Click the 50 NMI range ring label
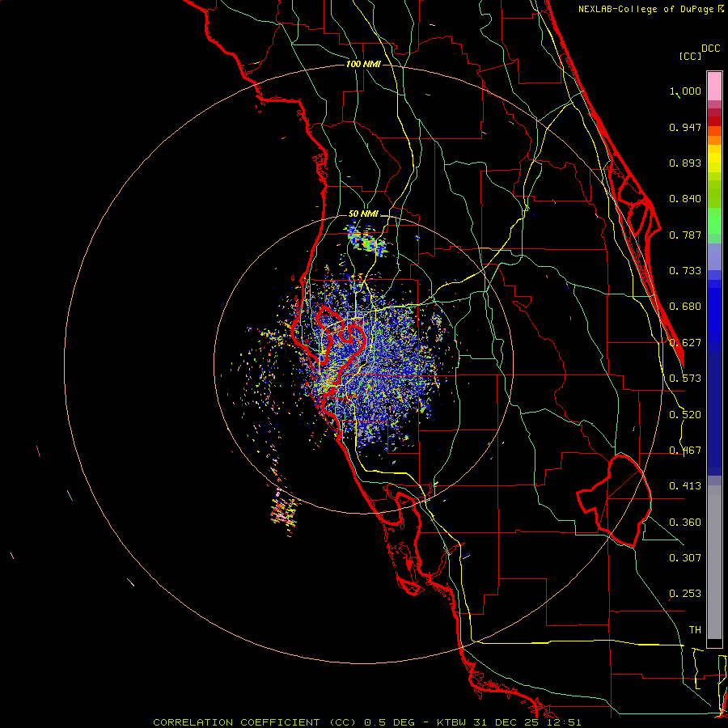This screenshot has width=728, height=728. click(x=363, y=214)
